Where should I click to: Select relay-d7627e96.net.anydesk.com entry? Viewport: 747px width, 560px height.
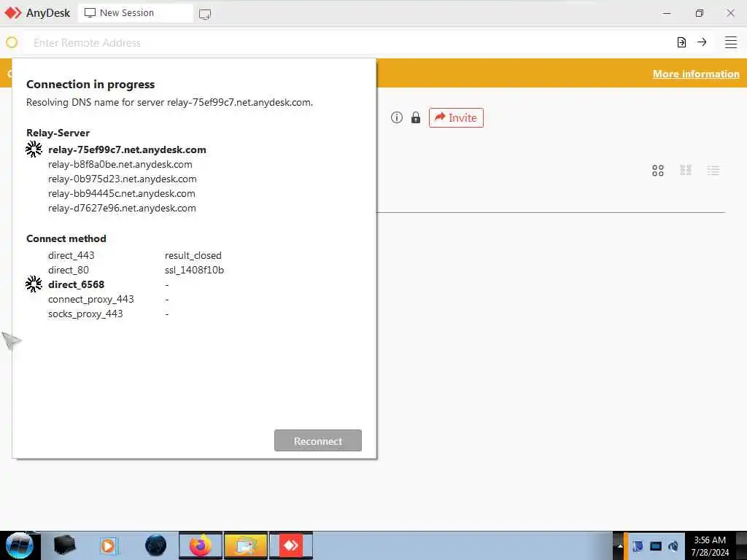(122, 208)
